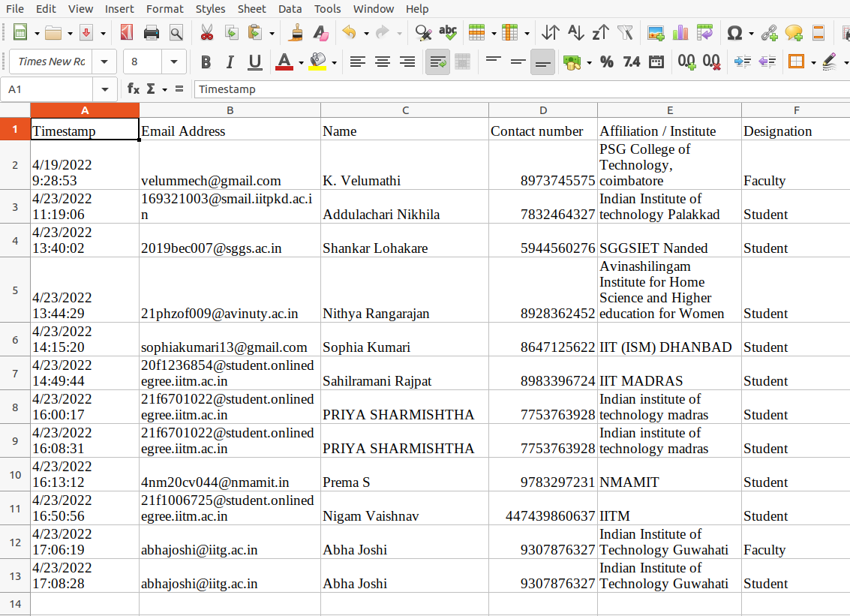Select row 13 header
The image size is (850, 616).
(x=15, y=575)
